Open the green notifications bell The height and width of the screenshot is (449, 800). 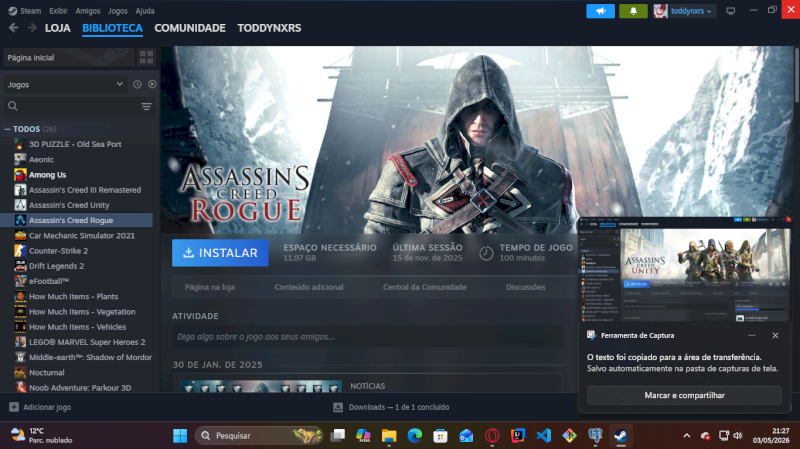(x=633, y=11)
